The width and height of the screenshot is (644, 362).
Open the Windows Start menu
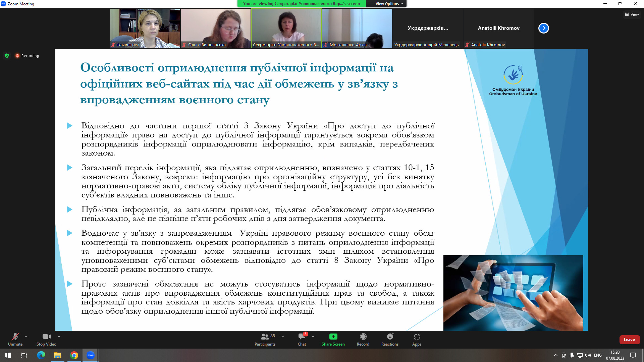pos(8,355)
